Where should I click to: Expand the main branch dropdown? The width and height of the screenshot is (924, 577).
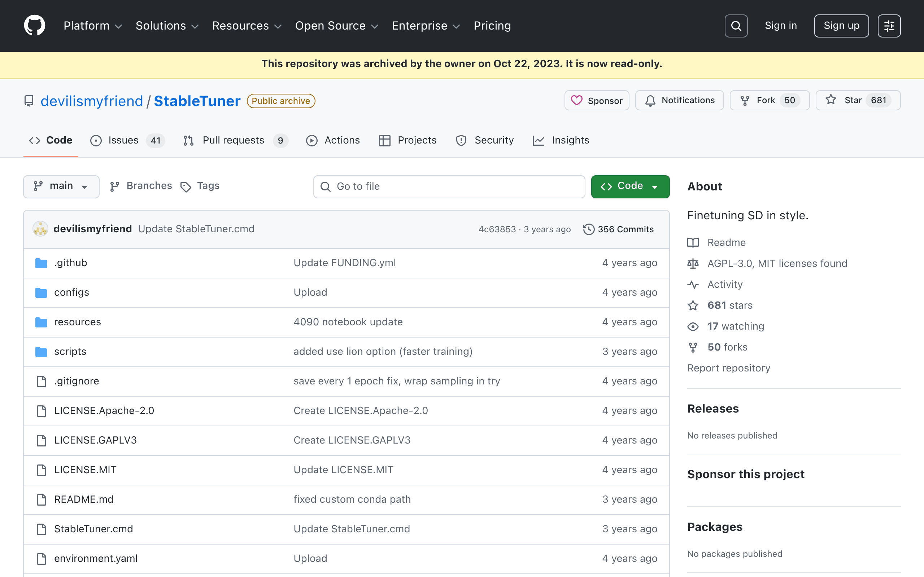coord(61,186)
